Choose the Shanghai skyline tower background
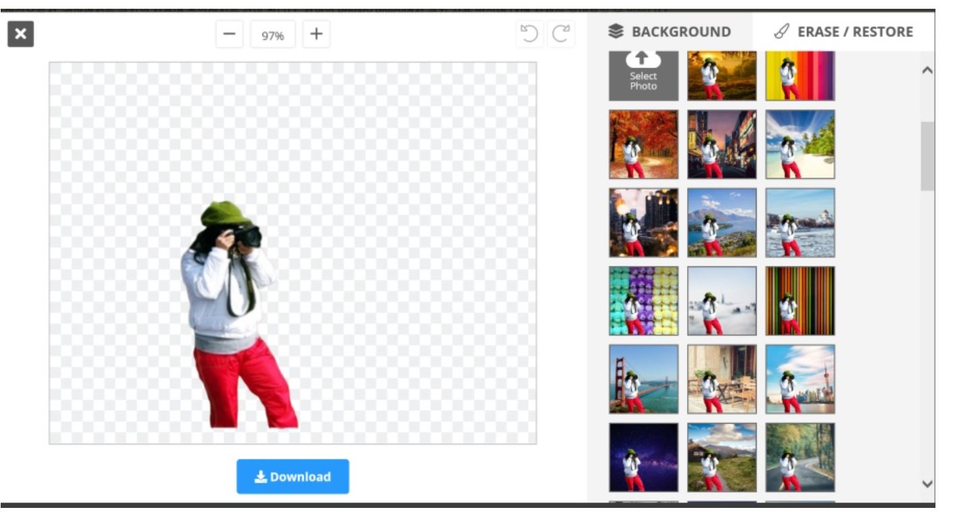Viewport: 980px width, 516px height. (800, 379)
